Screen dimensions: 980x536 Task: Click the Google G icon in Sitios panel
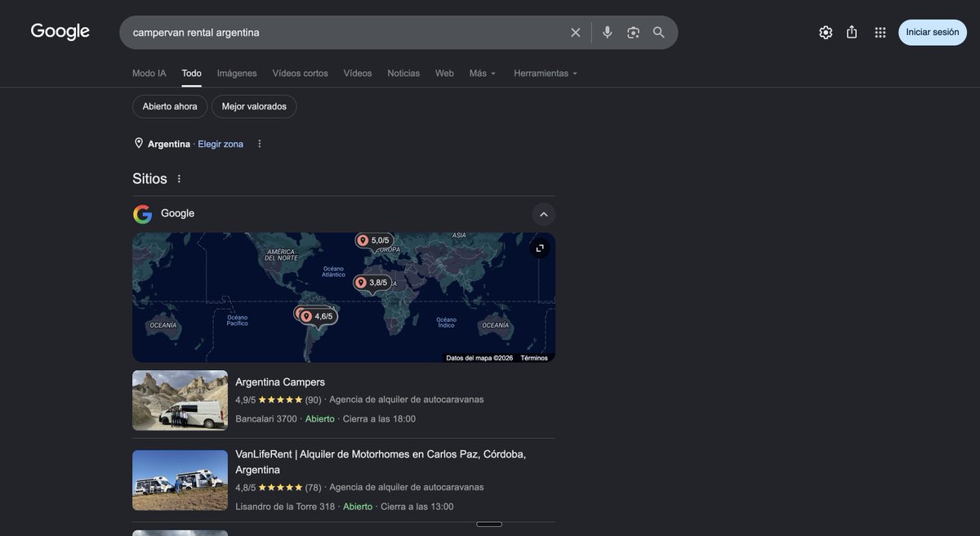click(143, 214)
